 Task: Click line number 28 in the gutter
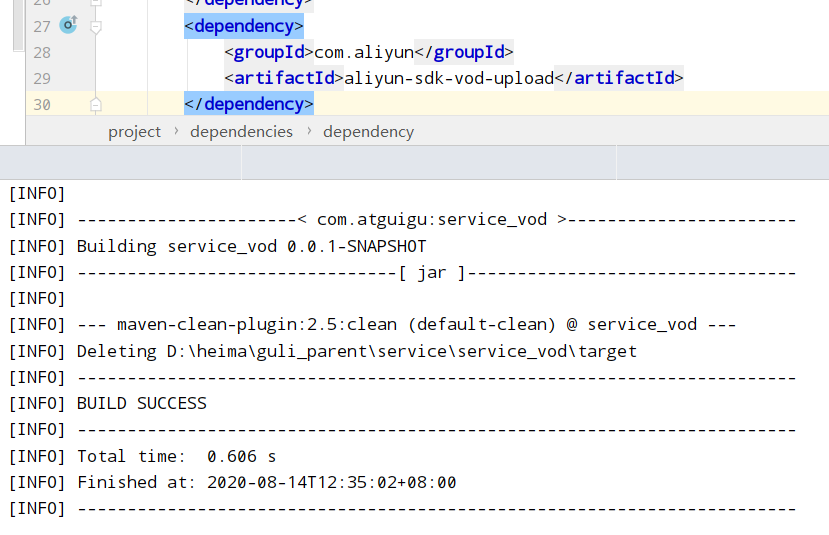(x=42, y=52)
